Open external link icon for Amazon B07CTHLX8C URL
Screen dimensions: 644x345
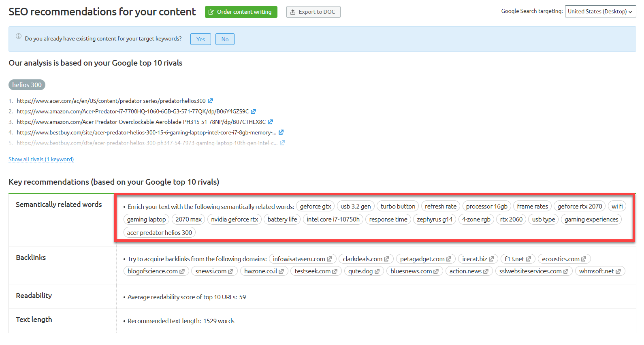270,122
